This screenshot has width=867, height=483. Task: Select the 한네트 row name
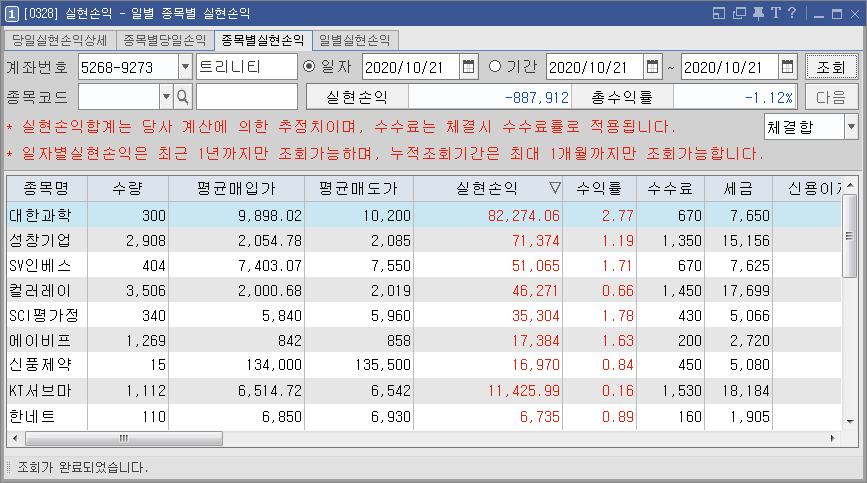(32, 416)
